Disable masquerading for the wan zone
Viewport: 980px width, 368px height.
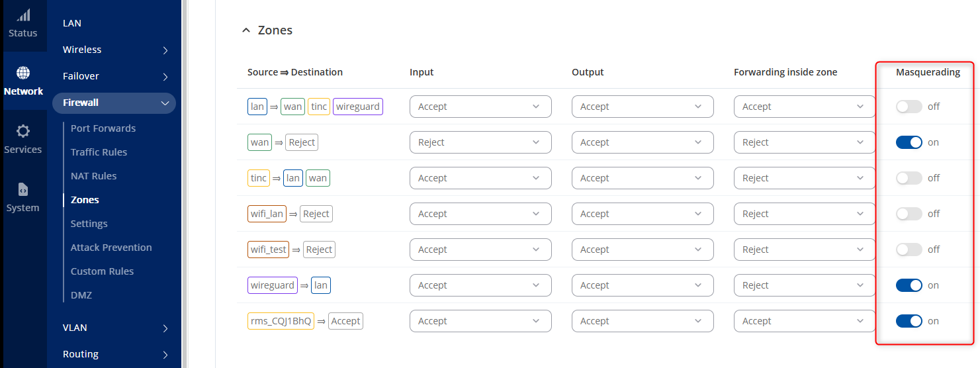tap(909, 142)
